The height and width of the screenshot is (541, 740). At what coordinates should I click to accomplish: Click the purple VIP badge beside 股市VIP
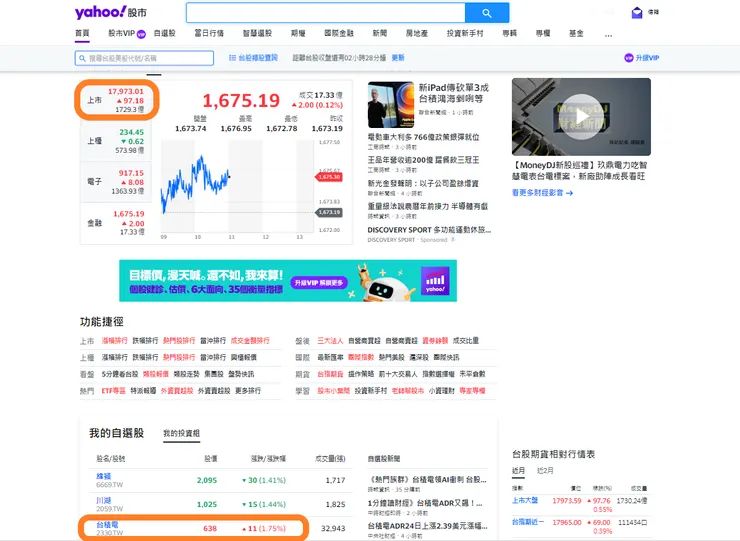(141, 34)
